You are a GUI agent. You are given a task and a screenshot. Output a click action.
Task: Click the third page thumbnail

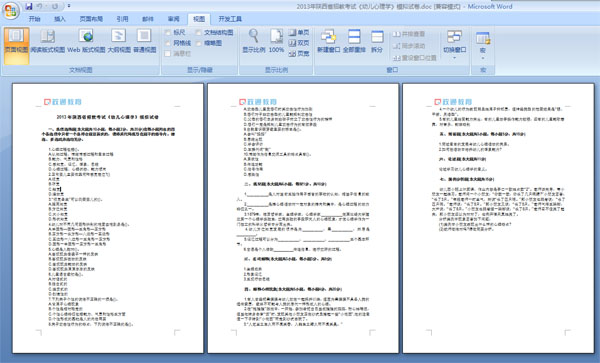point(498,218)
